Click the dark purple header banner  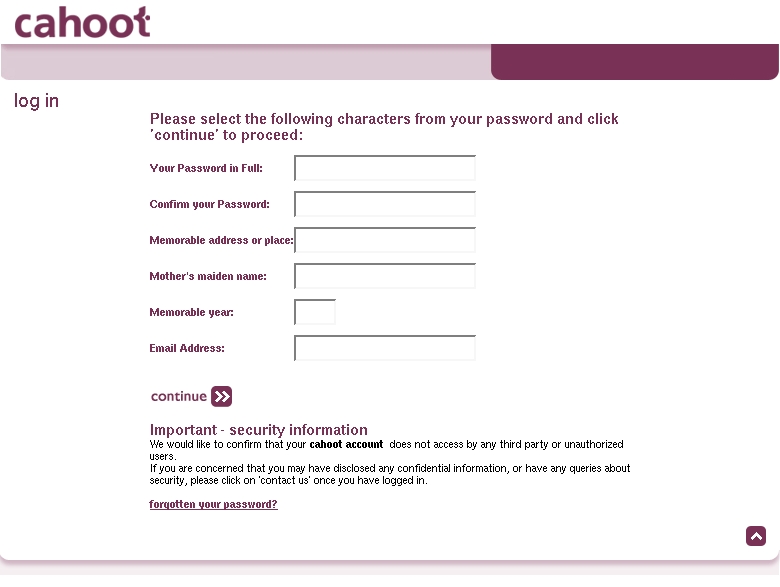635,62
